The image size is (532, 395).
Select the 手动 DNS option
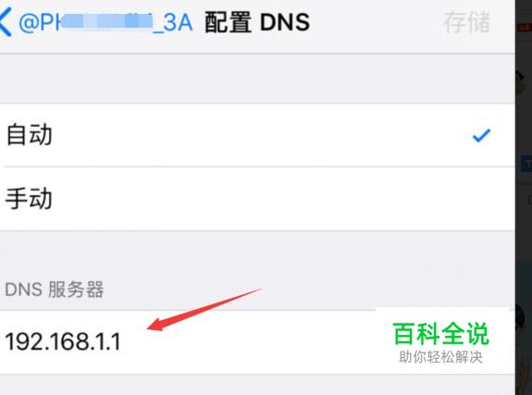(257, 199)
